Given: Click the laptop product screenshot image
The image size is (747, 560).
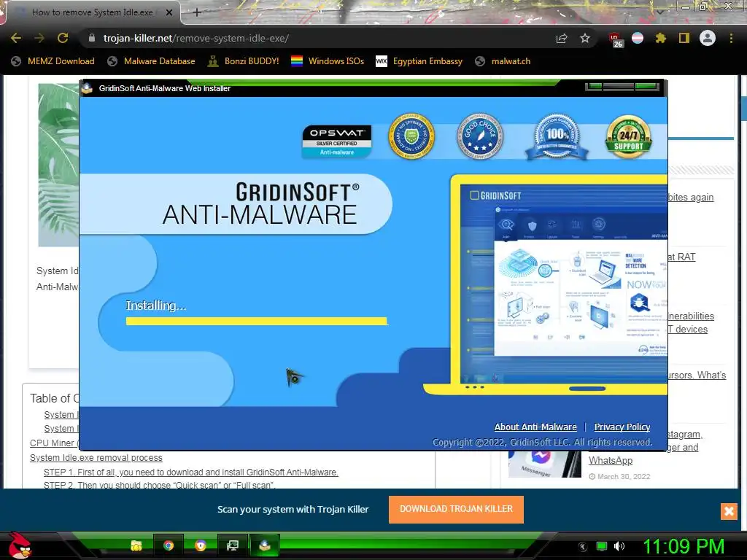Looking at the screenshot, I should 546,285.
